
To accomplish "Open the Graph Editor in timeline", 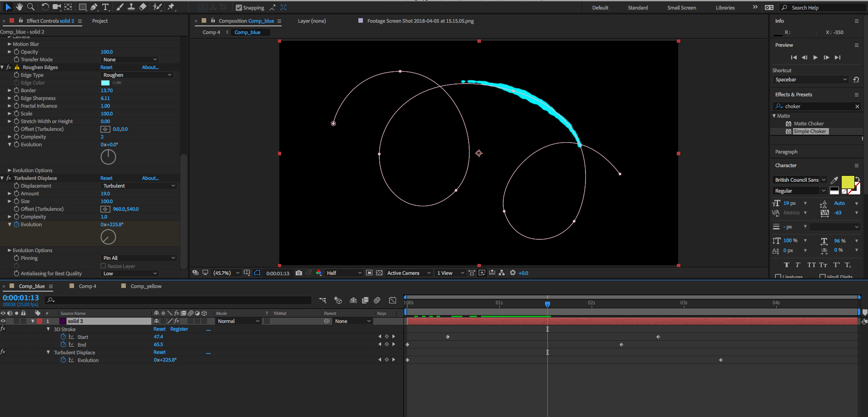I will coord(392,300).
